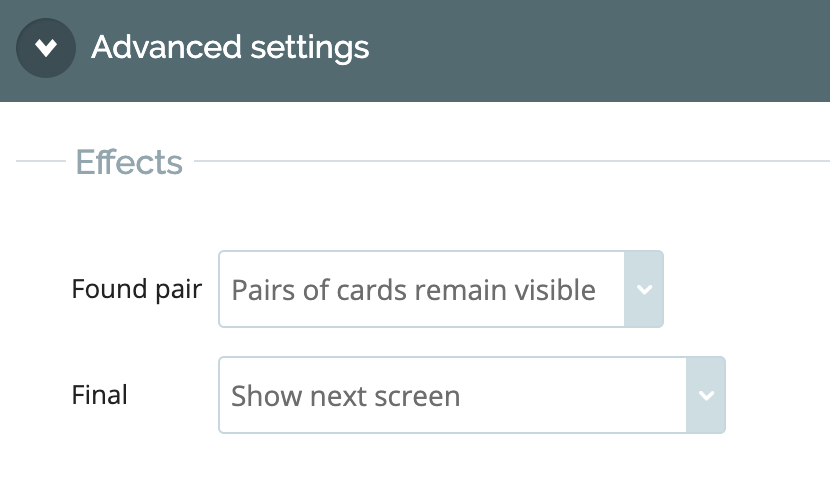
Task: Open the Final dropdown
Action: (472, 395)
